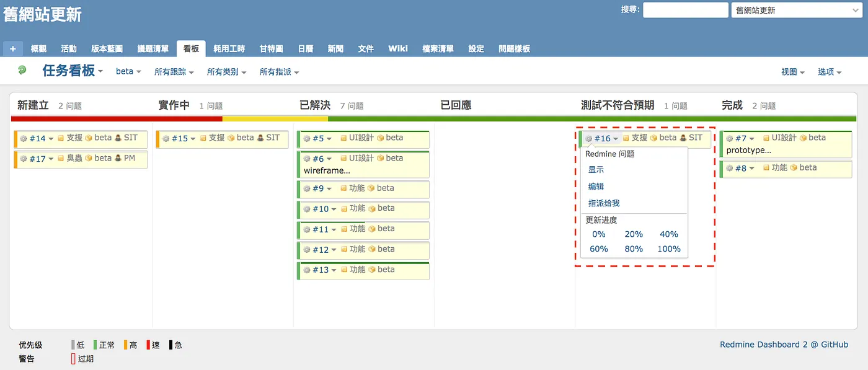
Task: Open the gear icon on card #15
Action: click(166, 139)
